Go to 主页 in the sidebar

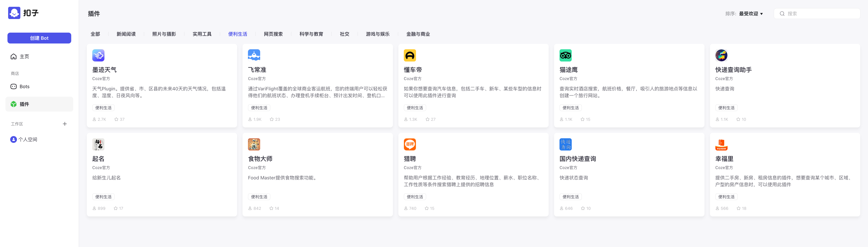39,56
